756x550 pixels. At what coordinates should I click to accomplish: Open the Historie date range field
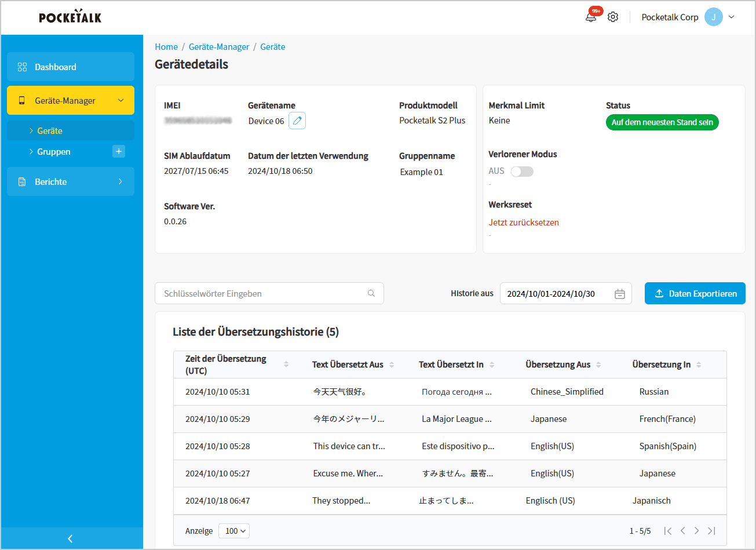[x=565, y=294]
